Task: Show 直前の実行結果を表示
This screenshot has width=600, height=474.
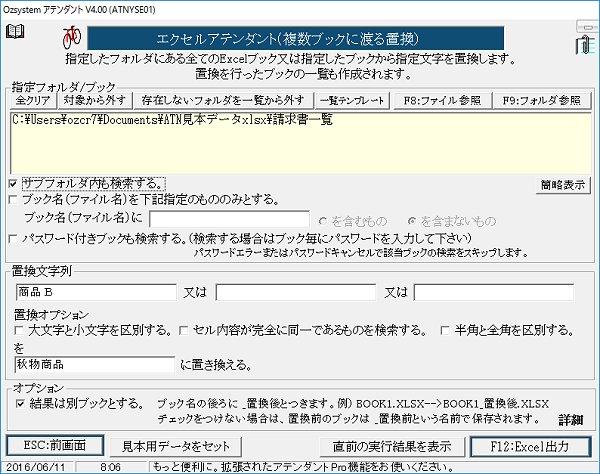Action: 392,446
